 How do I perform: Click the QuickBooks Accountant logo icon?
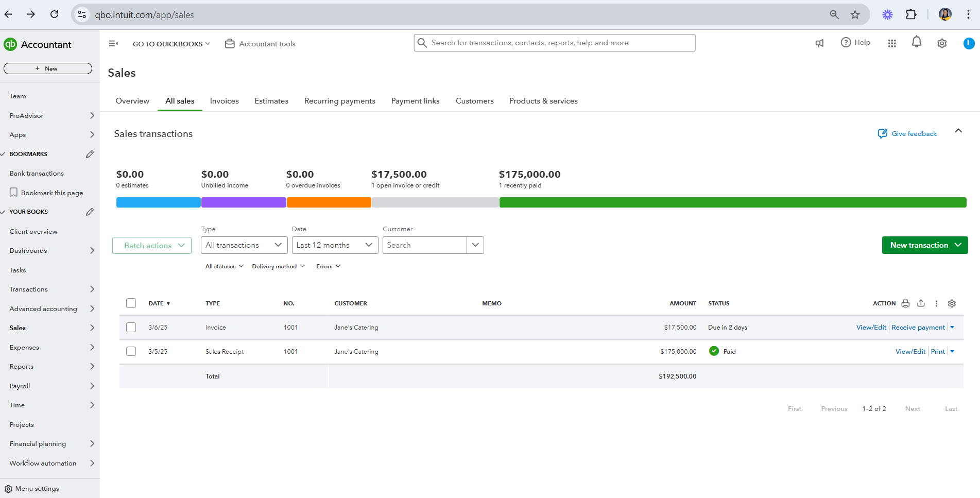point(10,44)
